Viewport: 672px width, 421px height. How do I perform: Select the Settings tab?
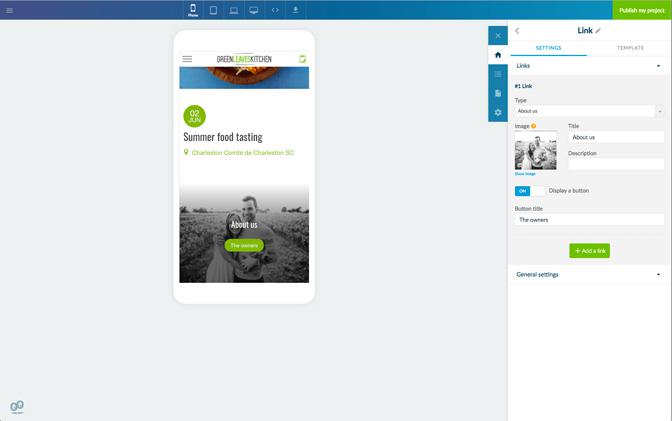tap(548, 48)
